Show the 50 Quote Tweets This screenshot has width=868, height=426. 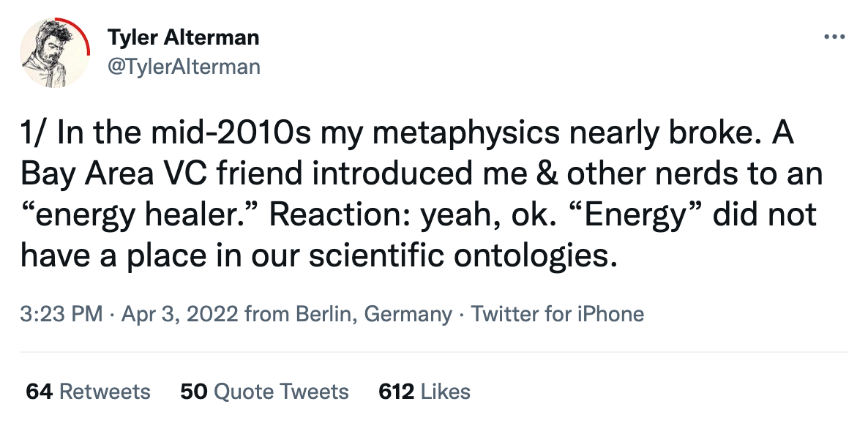click(265, 392)
